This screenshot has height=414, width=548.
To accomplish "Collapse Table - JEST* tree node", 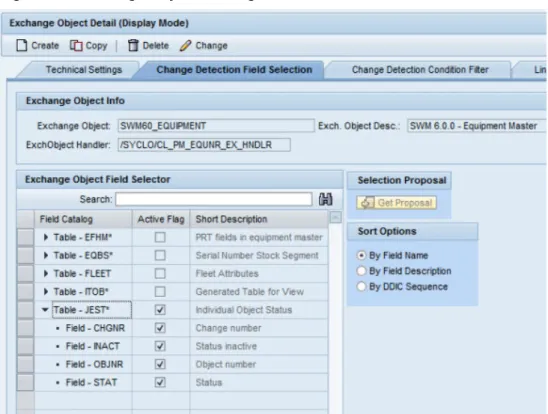I will [45, 310].
